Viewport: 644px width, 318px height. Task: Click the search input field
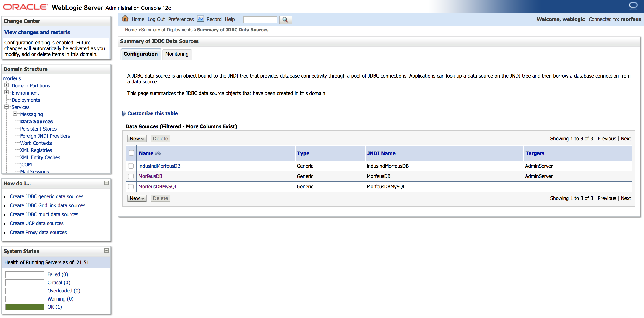pos(260,20)
